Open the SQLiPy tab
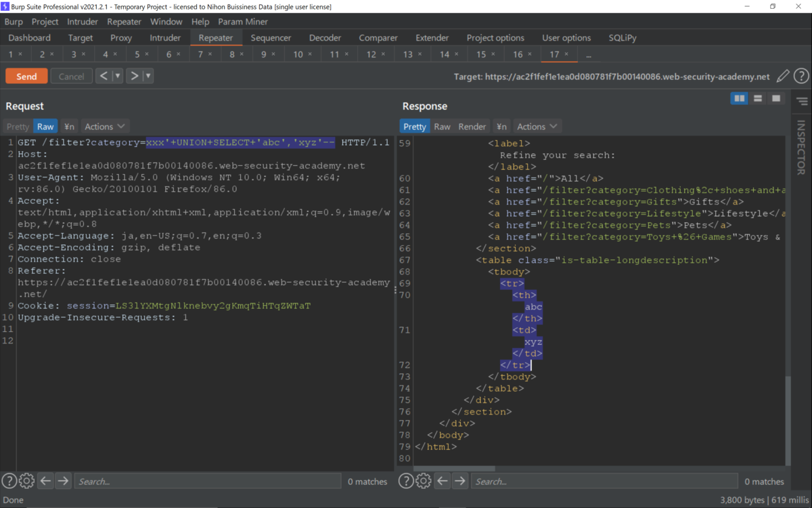Viewport: 812px width, 508px height. 623,38
